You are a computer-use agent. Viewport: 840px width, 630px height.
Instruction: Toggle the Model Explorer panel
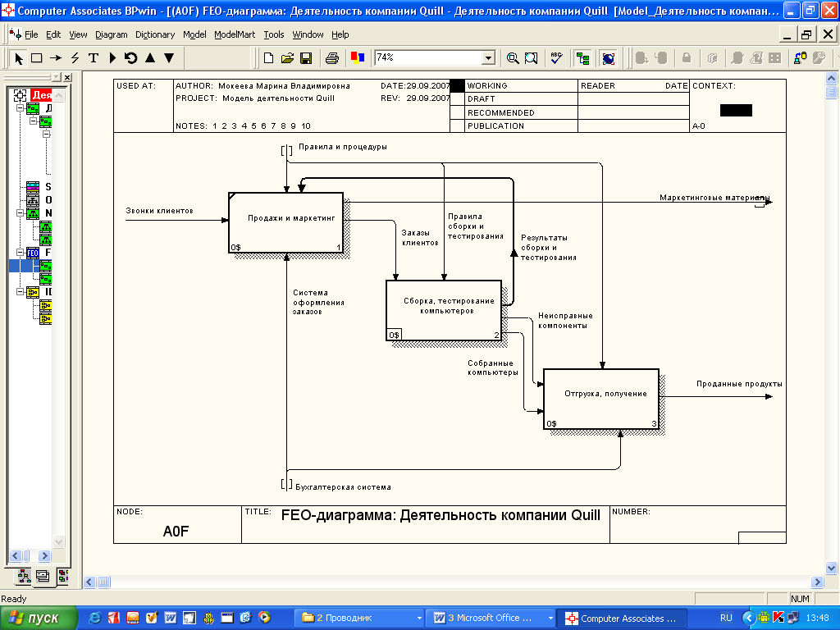coord(582,58)
